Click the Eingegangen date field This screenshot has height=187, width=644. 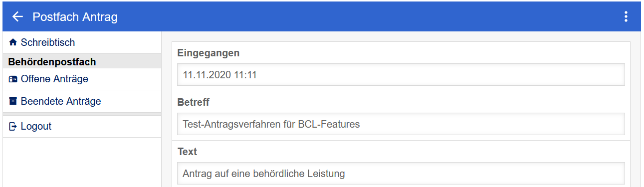point(401,75)
